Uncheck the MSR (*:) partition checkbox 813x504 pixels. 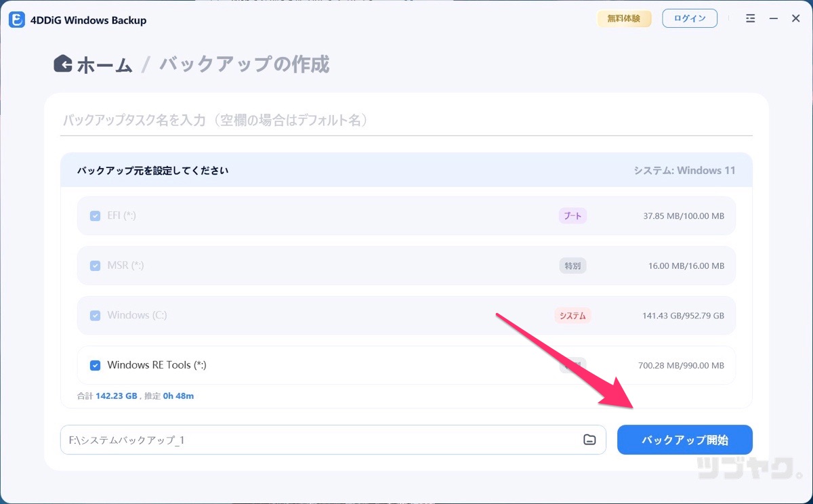point(95,265)
